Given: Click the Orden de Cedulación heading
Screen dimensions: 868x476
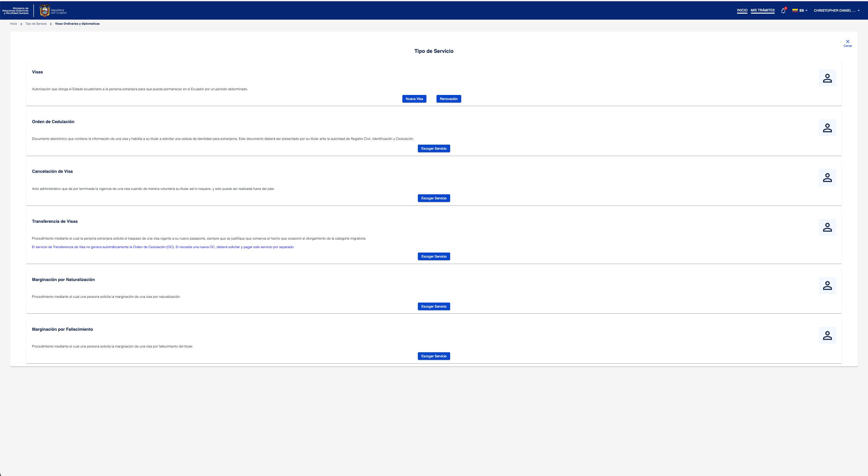Looking at the screenshot, I should pyautogui.click(x=53, y=122).
